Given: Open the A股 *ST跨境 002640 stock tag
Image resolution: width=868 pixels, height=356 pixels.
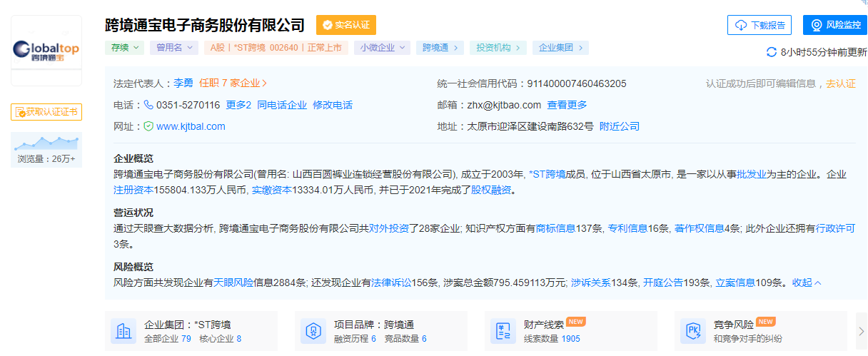Looking at the screenshot, I should [276, 48].
